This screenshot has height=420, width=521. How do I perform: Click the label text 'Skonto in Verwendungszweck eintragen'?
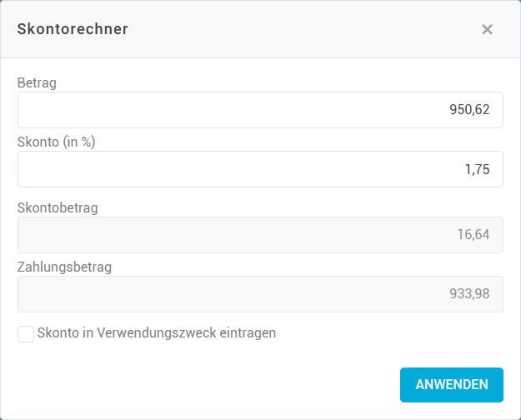point(157,333)
